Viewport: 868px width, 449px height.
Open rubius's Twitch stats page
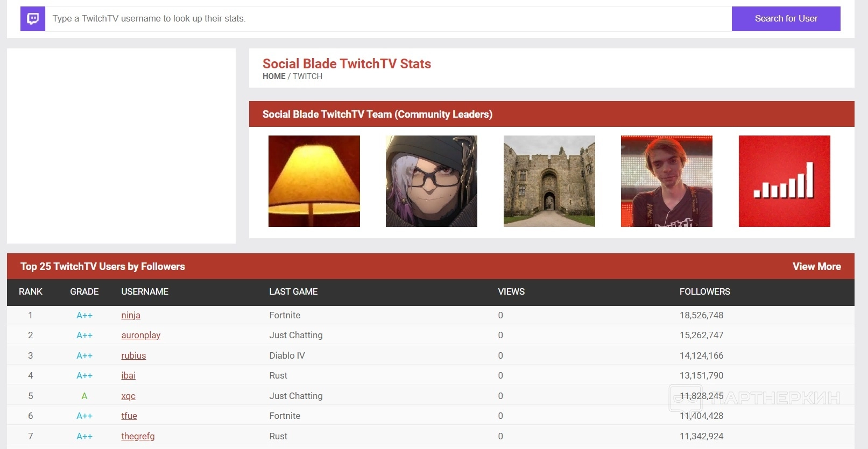pyautogui.click(x=133, y=355)
